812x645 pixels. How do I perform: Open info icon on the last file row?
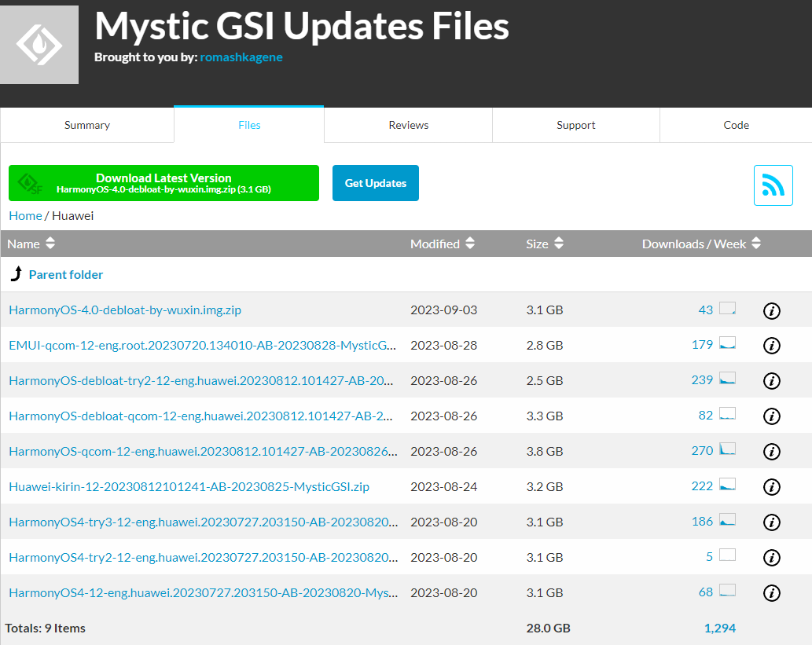(x=771, y=592)
